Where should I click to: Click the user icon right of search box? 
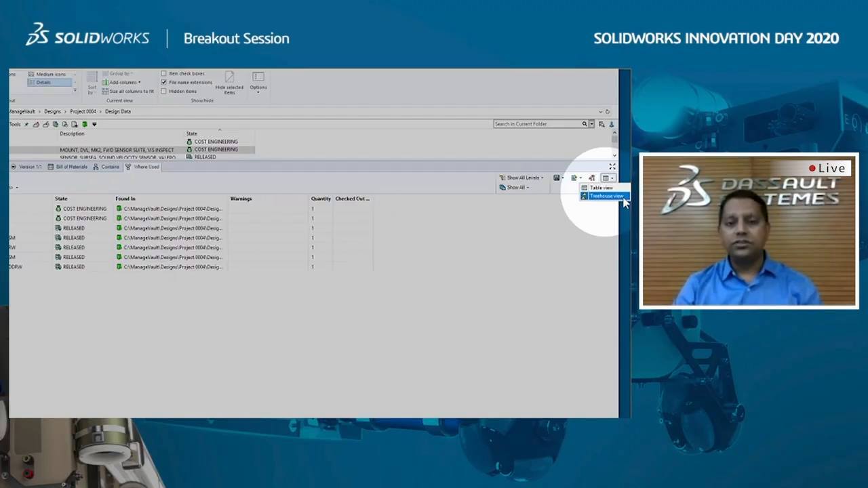point(611,124)
